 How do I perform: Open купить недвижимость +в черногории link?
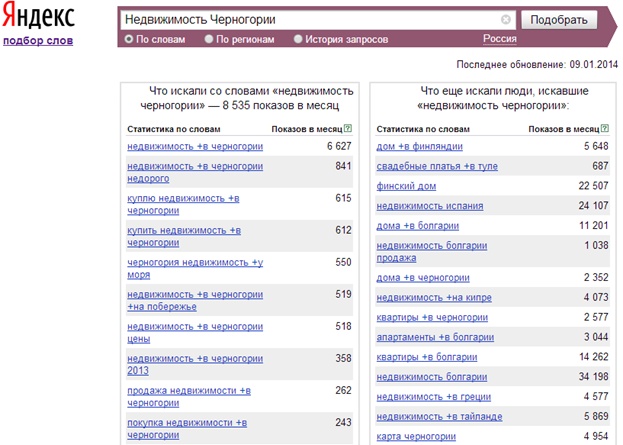click(x=184, y=236)
